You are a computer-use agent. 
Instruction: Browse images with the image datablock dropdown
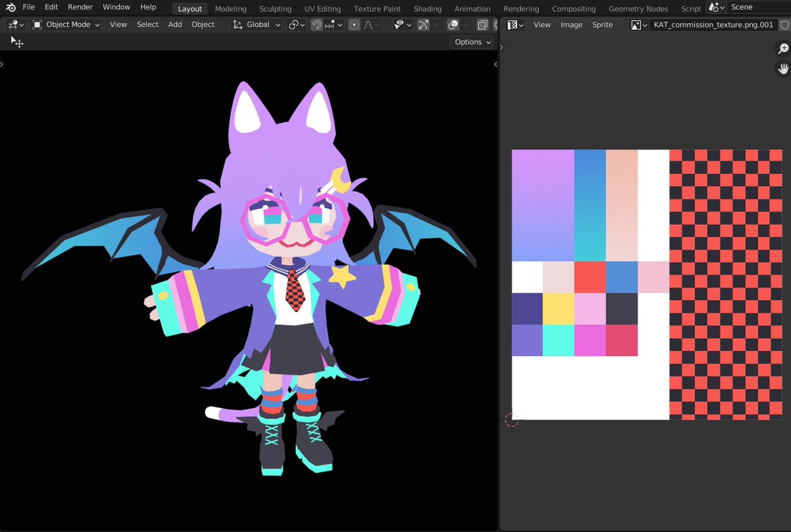click(x=639, y=24)
